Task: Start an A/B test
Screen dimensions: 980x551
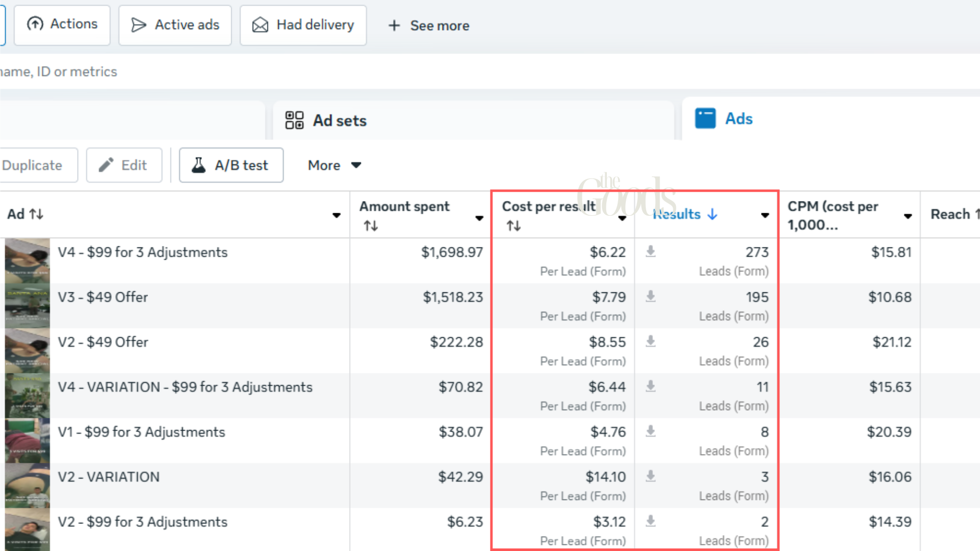Action: point(231,165)
